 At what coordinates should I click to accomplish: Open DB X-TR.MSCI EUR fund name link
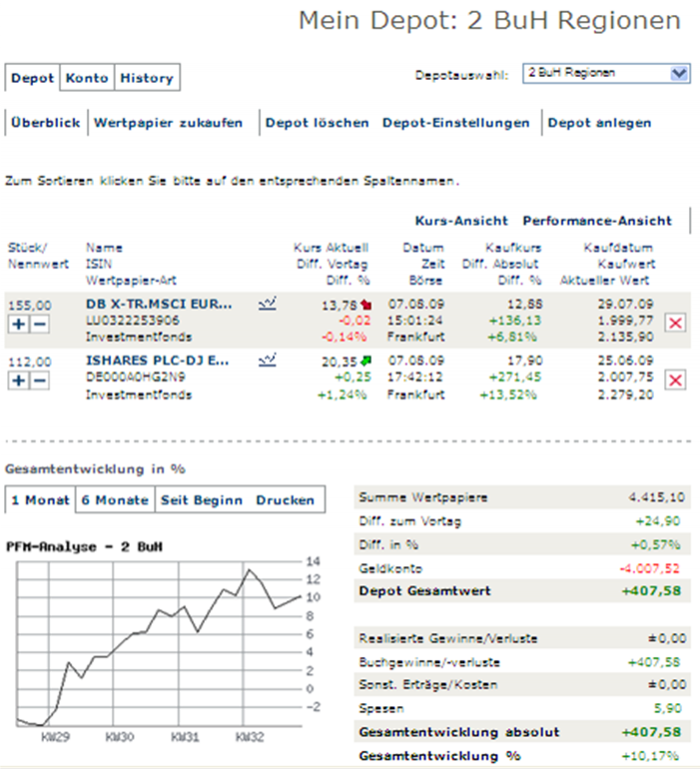[160, 303]
